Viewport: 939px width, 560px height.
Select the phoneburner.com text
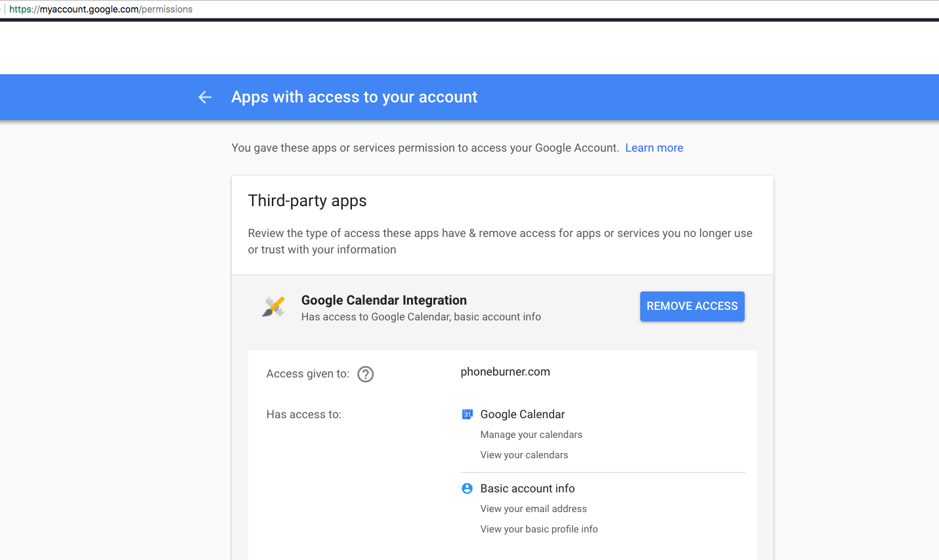pos(505,372)
